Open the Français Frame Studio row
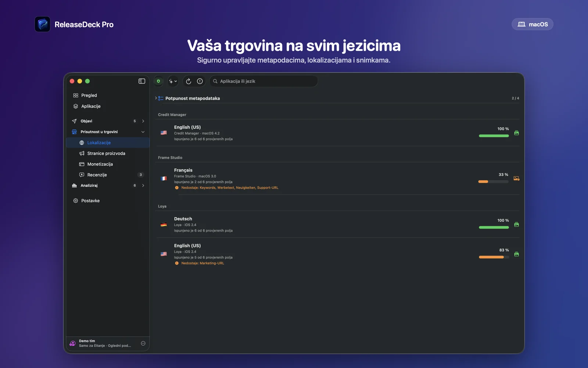Viewport: 588px width, 368px height. click(338, 178)
